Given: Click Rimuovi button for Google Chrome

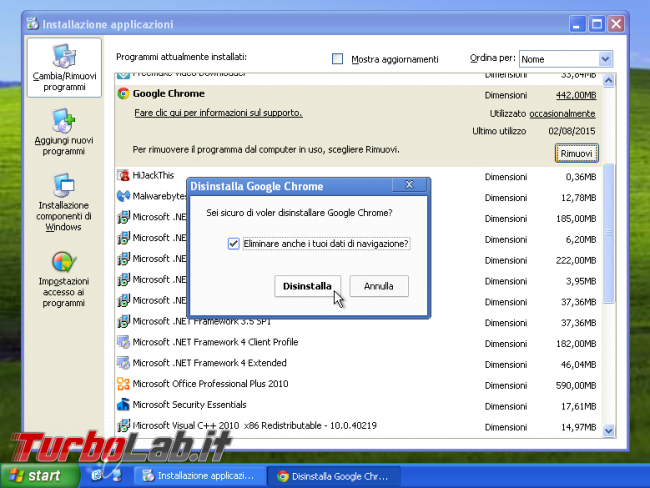Looking at the screenshot, I should pos(576,153).
